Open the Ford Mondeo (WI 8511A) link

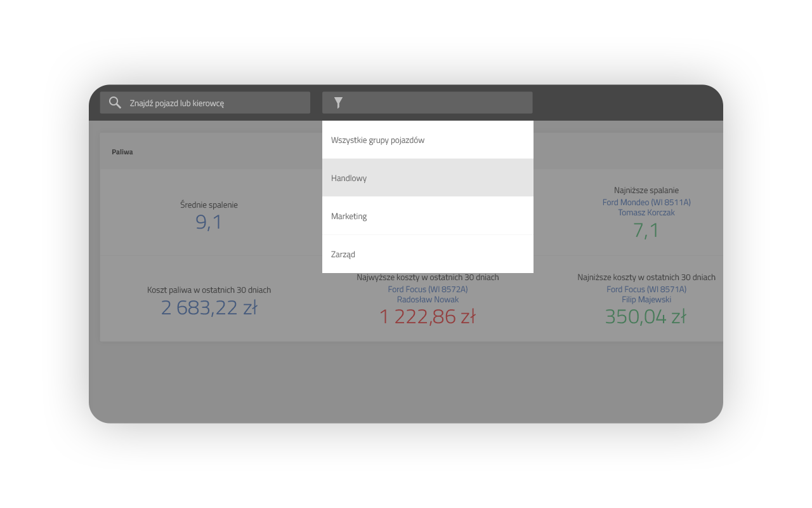coord(646,203)
